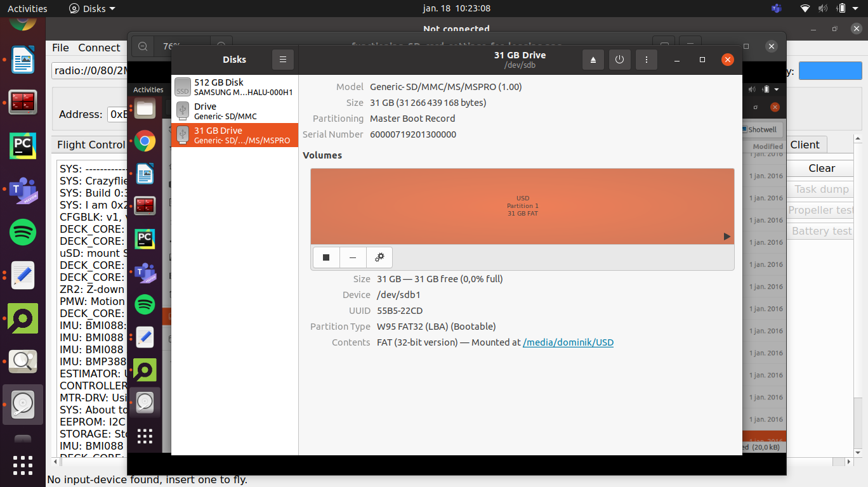The width and height of the screenshot is (868, 487).
Task: Open additional partition options gear
Action: [x=379, y=257]
